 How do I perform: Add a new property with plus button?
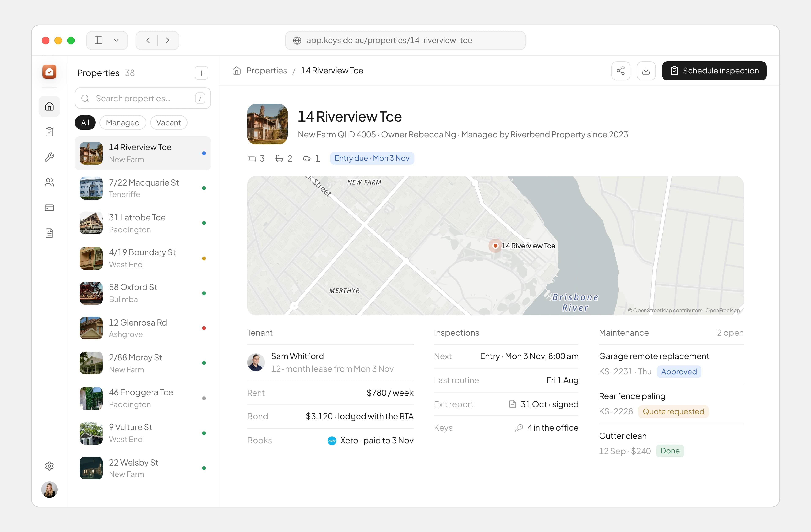201,73
